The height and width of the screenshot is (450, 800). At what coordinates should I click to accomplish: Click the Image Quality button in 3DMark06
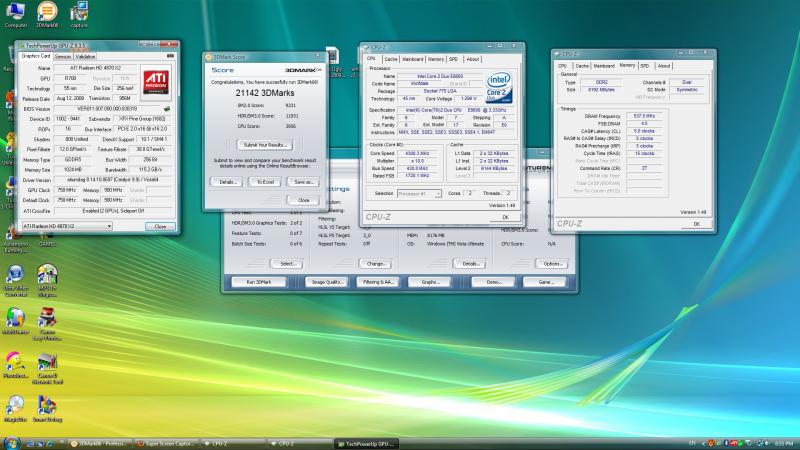coord(327,282)
